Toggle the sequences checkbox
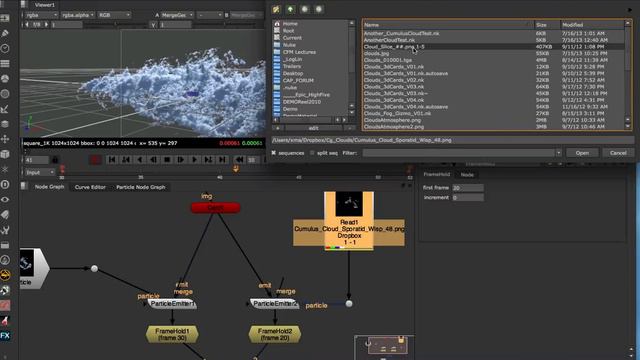Viewport: 640px width, 360px height. 274,153
